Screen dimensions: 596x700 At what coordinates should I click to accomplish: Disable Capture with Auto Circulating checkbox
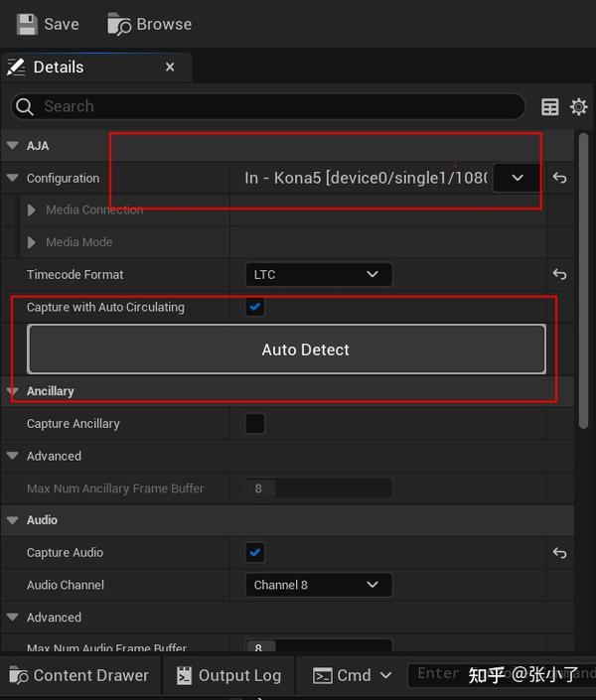tap(255, 308)
